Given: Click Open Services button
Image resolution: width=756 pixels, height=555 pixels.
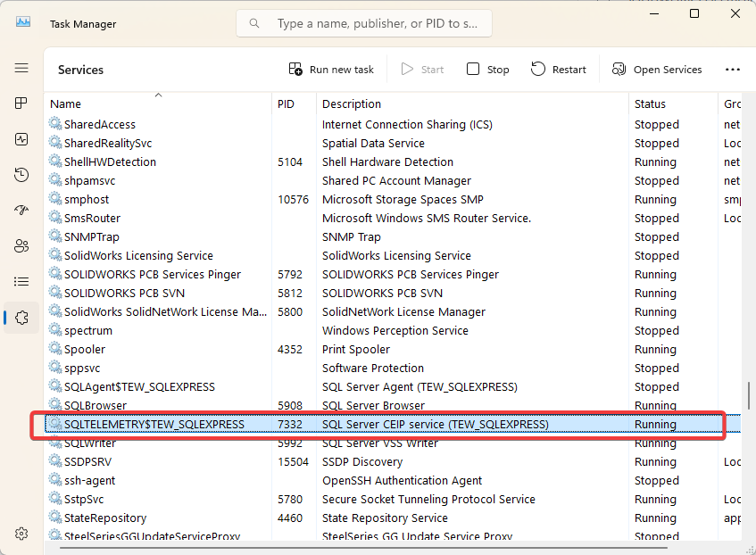Looking at the screenshot, I should (x=657, y=70).
